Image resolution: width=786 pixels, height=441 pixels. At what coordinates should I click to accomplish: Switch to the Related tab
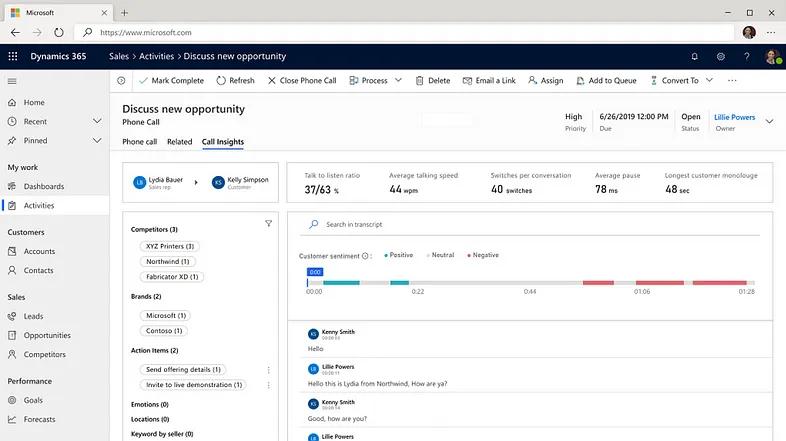179,142
